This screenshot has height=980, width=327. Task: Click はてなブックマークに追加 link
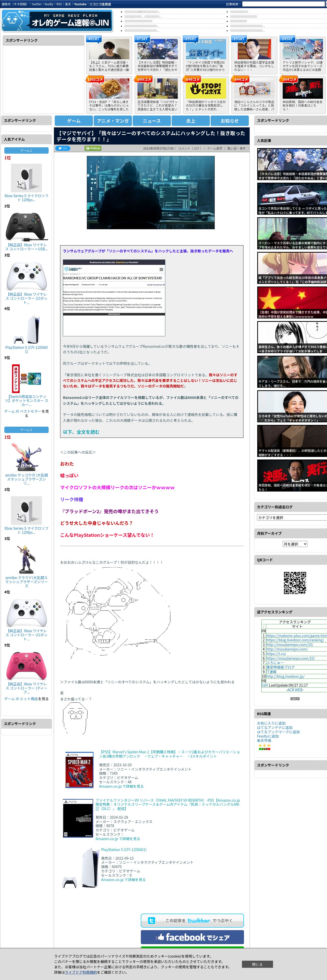tap(278, 732)
